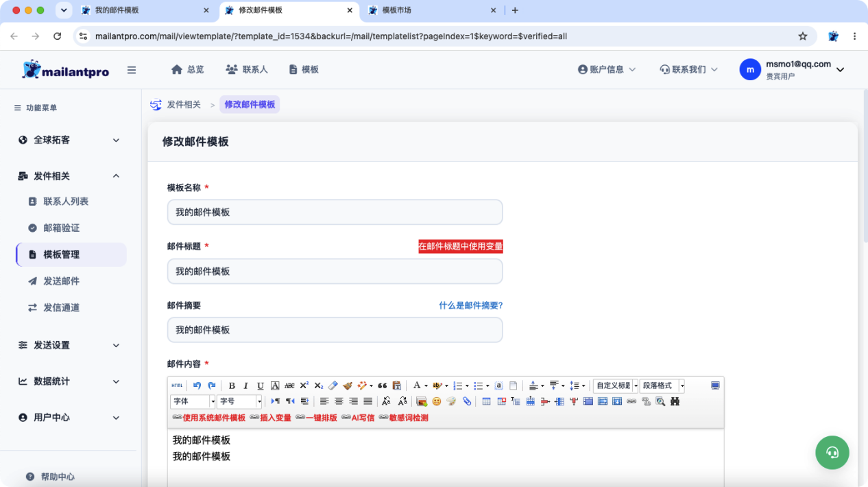
Task: Open 发信通道 in sidebar
Action: (62, 308)
